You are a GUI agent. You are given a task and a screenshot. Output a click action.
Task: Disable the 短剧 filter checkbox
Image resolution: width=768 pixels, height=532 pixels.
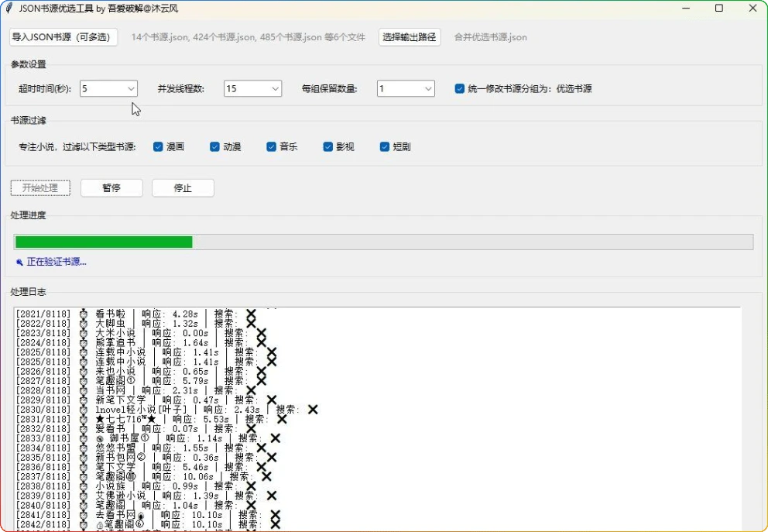click(385, 146)
